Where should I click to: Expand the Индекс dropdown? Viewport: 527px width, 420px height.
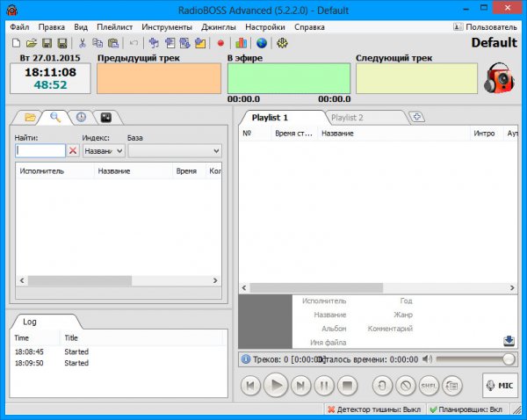[x=104, y=151]
